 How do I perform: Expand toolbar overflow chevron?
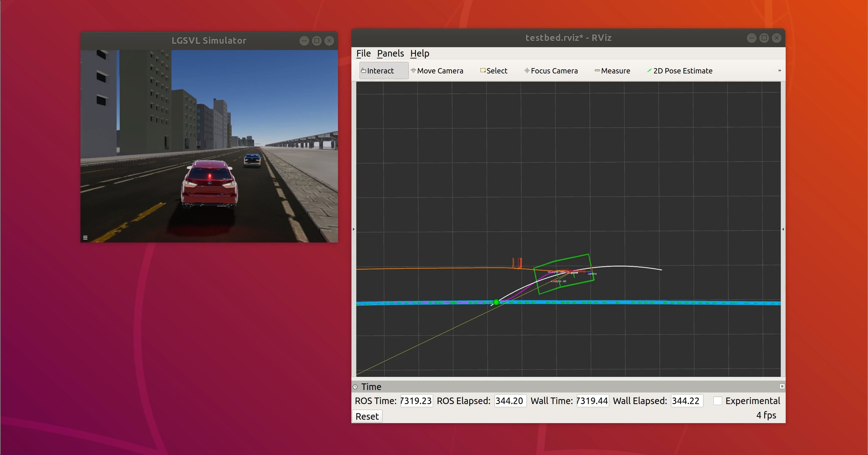(x=779, y=71)
